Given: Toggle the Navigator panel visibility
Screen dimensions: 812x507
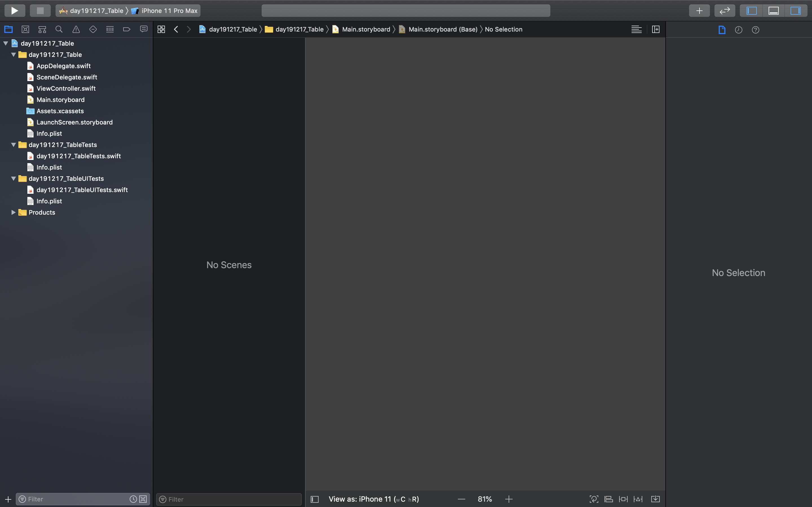Looking at the screenshot, I should point(752,11).
